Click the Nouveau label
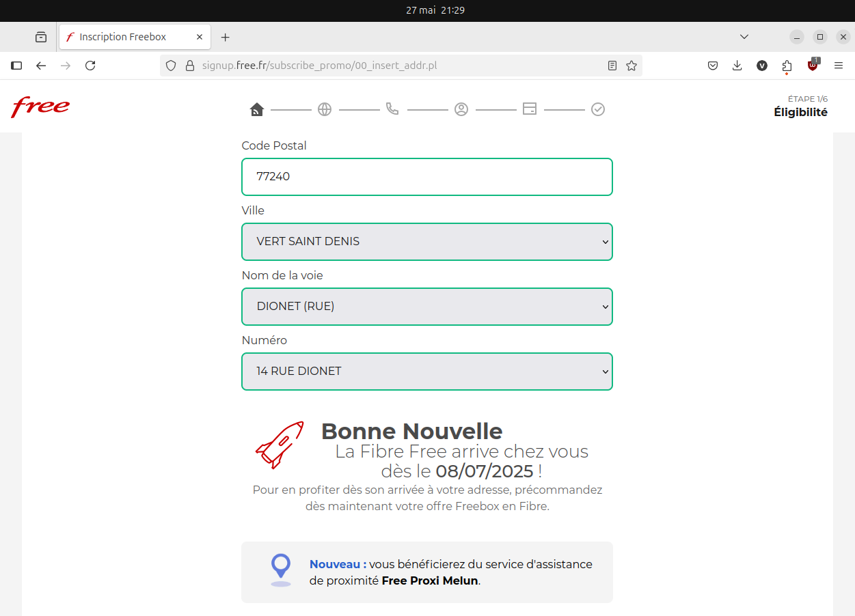Image resolution: width=855 pixels, height=616 pixels. coord(338,565)
